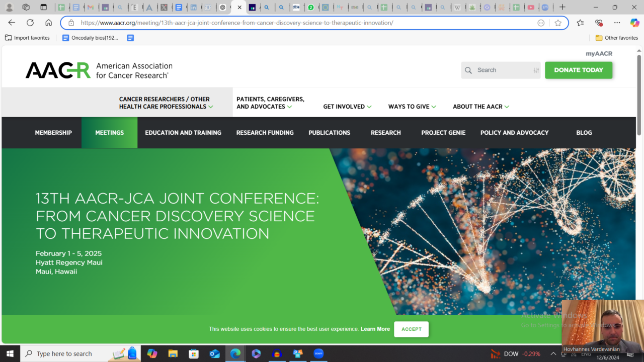Open Browser essentials heart icon

(x=599, y=23)
